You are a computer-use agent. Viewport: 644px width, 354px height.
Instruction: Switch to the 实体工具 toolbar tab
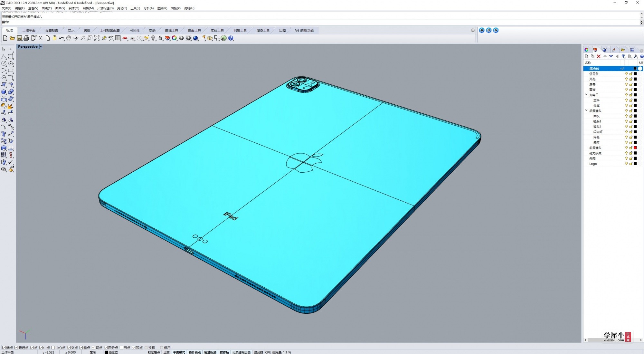click(x=217, y=31)
